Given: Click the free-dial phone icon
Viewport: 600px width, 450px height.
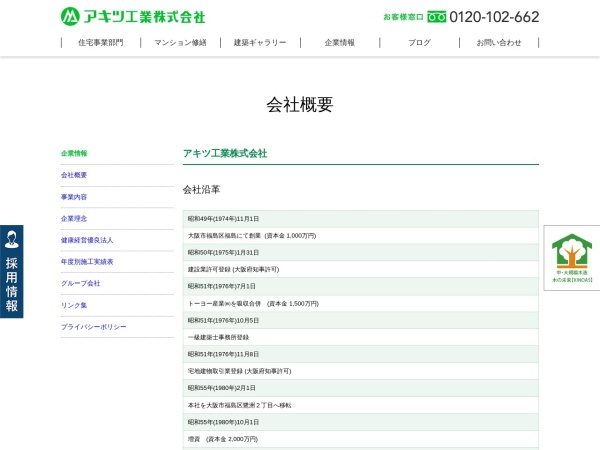Looking at the screenshot, I should (x=437, y=17).
